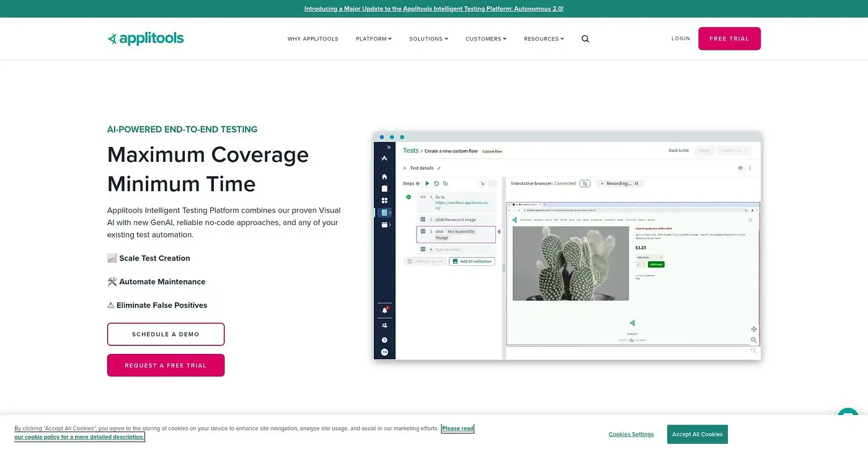Click the reset arrow icon beside Steps
The height and width of the screenshot is (452, 868).
436,184
